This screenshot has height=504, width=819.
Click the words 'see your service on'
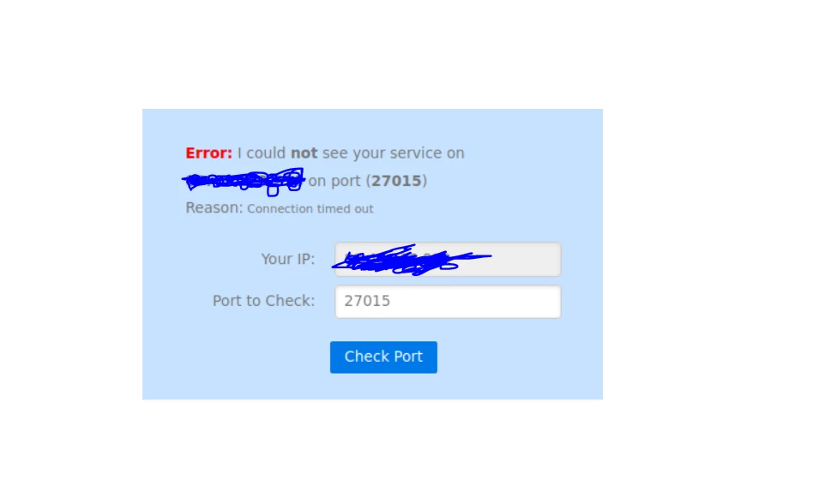point(394,153)
